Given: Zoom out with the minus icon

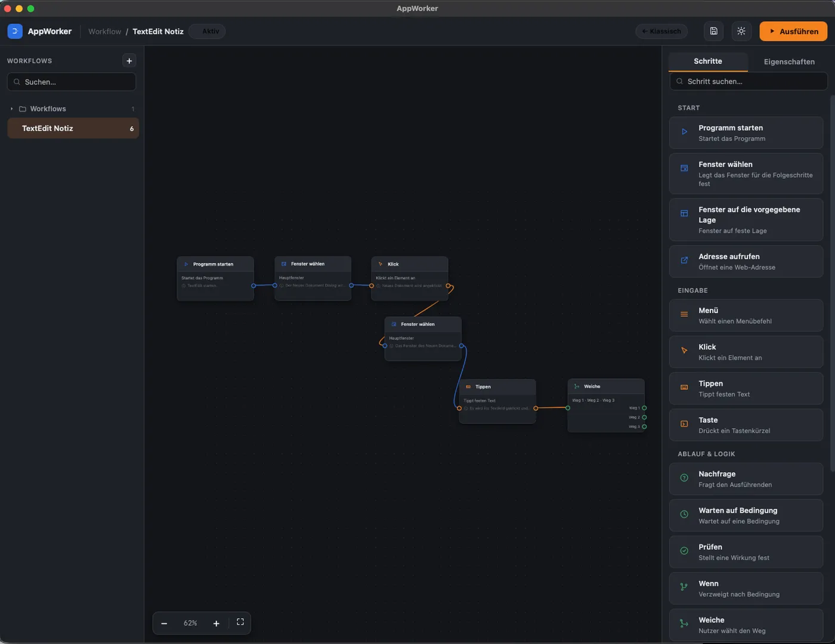Looking at the screenshot, I should coord(164,623).
